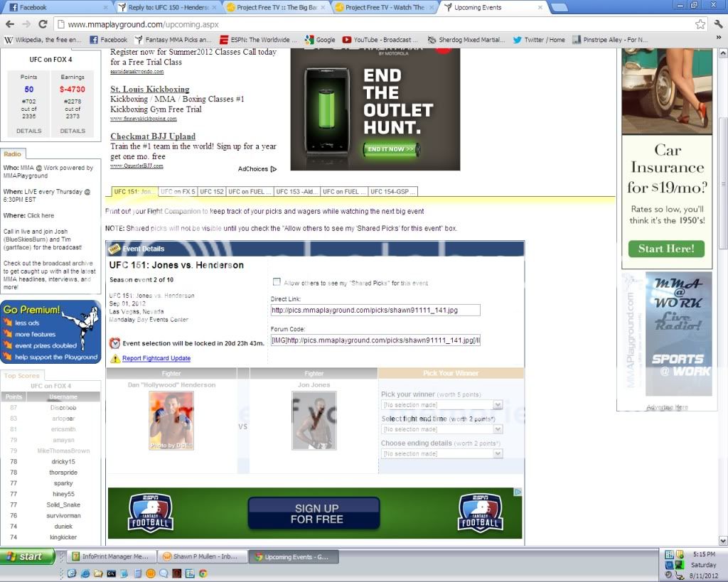Screen dimensions: 728x582
Task: Click username thorspride in Top Scores
Action: pos(63,473)
